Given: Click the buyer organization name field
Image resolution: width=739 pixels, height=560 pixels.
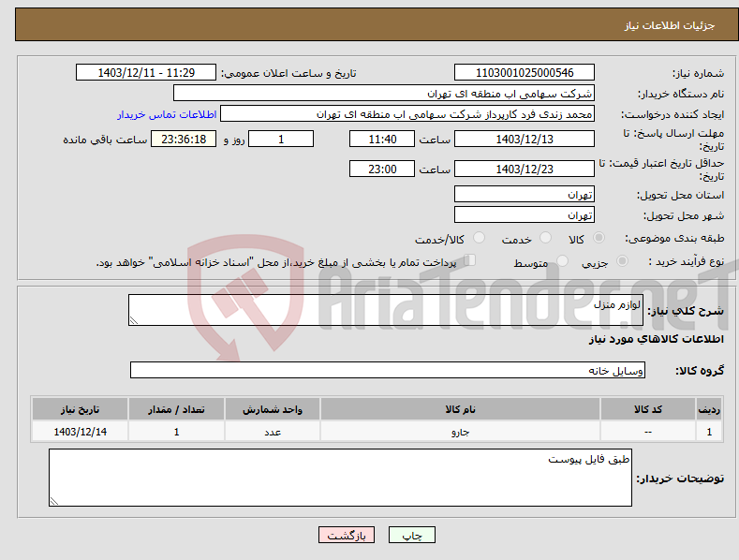Looking at the screenshot, I should click(x=384, y=93).
